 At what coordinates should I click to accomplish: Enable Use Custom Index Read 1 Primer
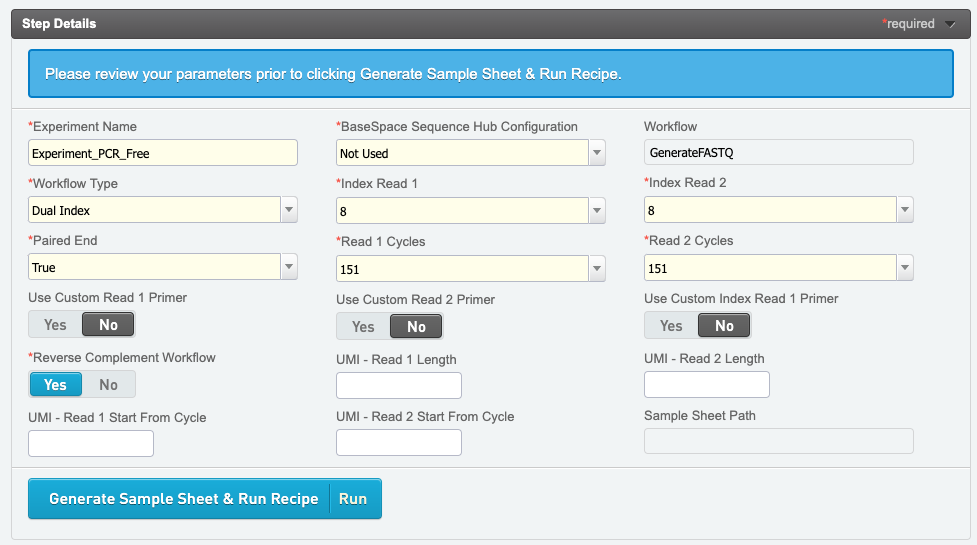671,326
